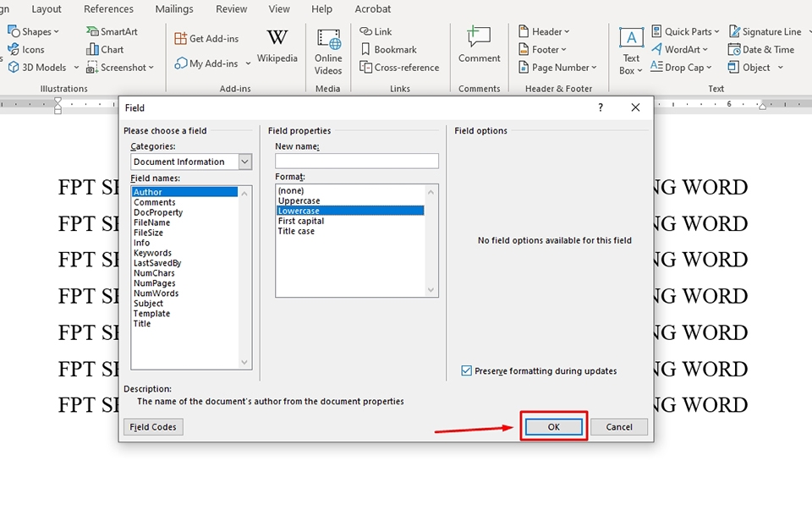Click the New name input field
Screen dimensions: 812x521
pyautogui.click(x=357, y=161)
